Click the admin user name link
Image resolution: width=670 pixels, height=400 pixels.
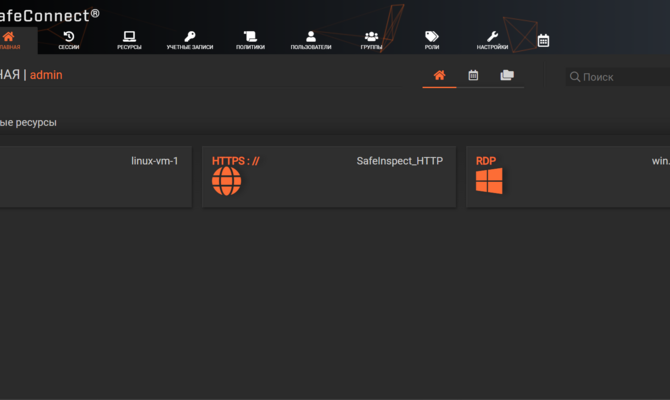[46, 75]
